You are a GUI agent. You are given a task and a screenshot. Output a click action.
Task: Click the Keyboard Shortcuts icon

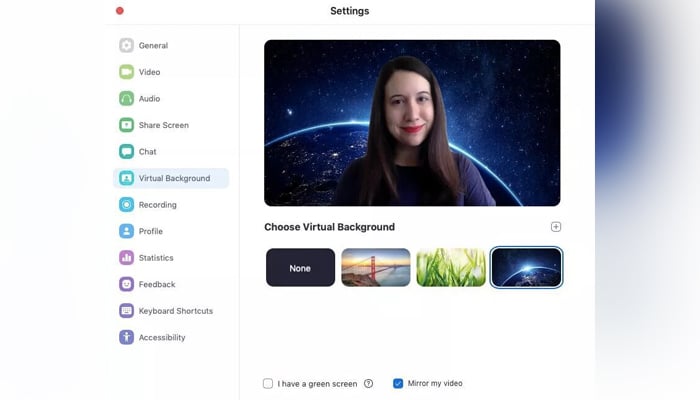pyautogui.click(x=126, y=311)
